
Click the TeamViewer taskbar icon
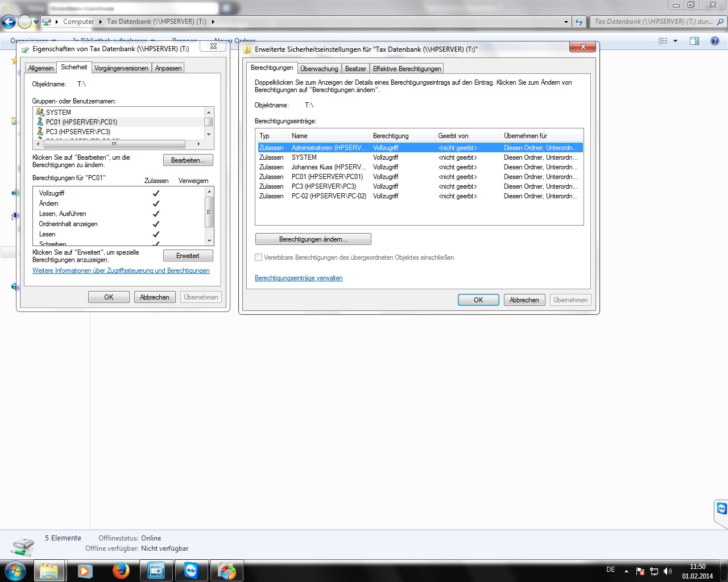[x=191, y=571]
